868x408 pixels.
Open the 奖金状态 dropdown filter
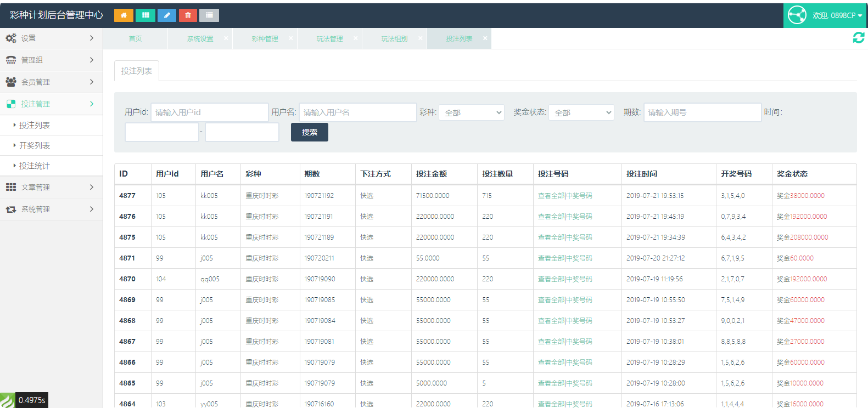pos(581,112)
